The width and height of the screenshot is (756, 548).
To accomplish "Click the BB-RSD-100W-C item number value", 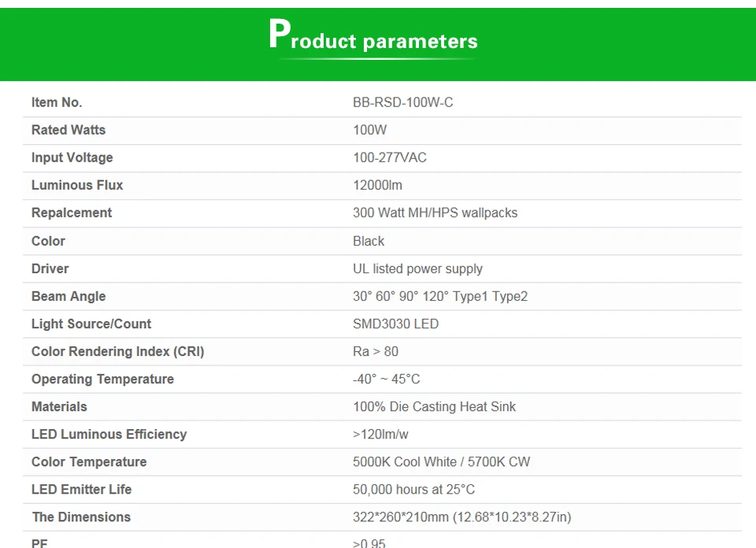I will click(x=402, y=102).
